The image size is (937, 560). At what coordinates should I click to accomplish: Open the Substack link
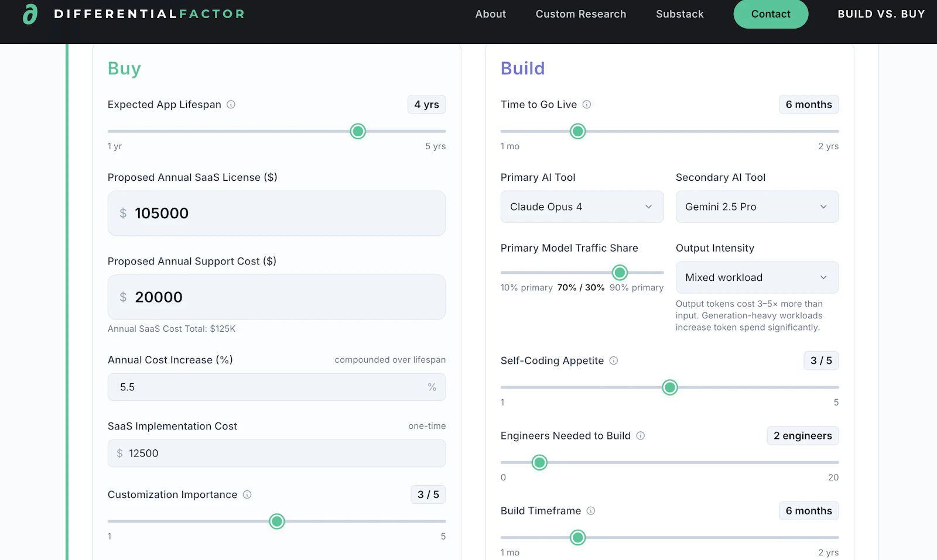click(680, 14)
